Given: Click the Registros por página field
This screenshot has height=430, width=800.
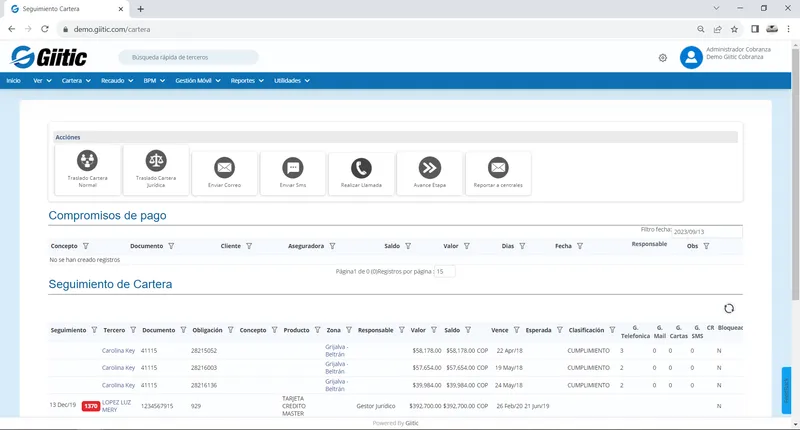Looking at the screenshot, I should pos(444,271).
